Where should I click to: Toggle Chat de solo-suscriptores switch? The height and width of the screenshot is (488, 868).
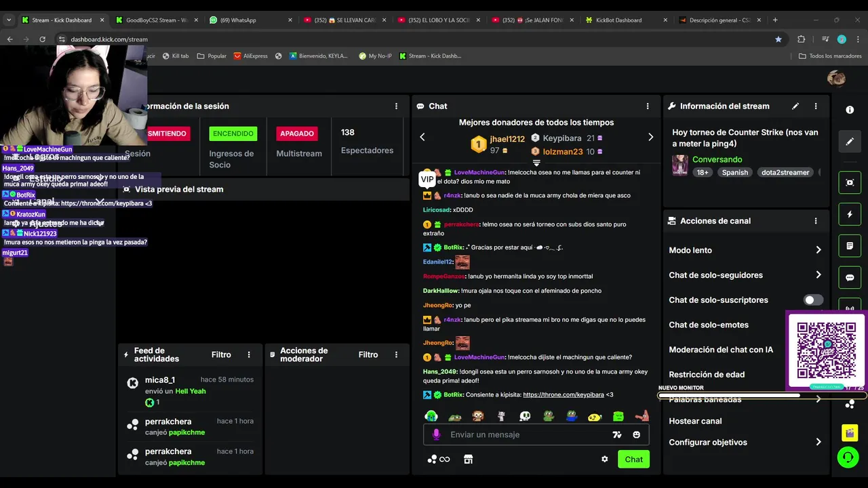(x=813, y=300)
